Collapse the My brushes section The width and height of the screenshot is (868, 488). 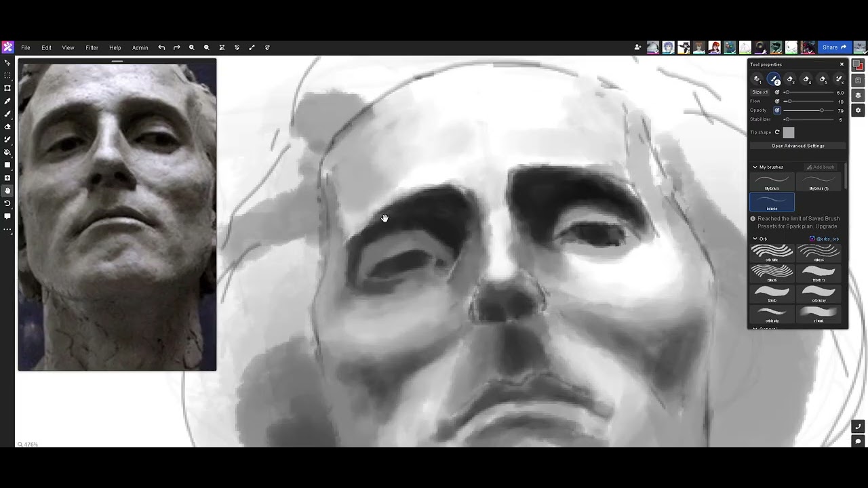(x=755, y=167)
